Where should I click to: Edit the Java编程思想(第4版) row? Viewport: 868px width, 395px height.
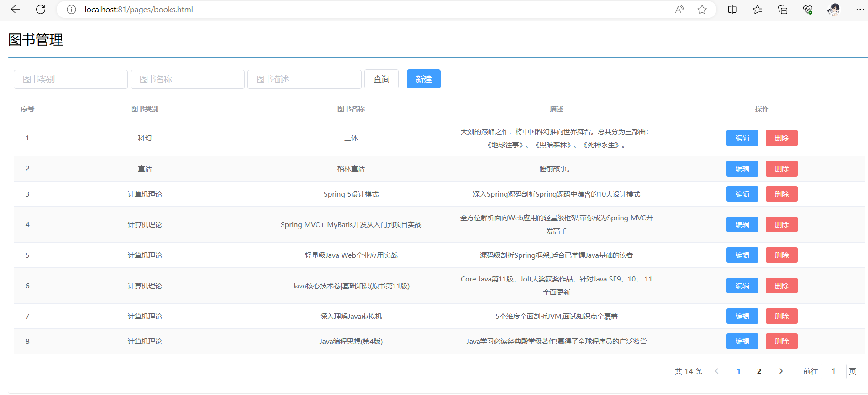(742, 341)
